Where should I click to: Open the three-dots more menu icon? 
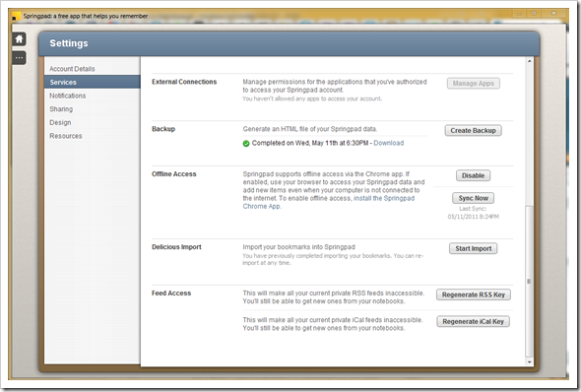point(19,58)
